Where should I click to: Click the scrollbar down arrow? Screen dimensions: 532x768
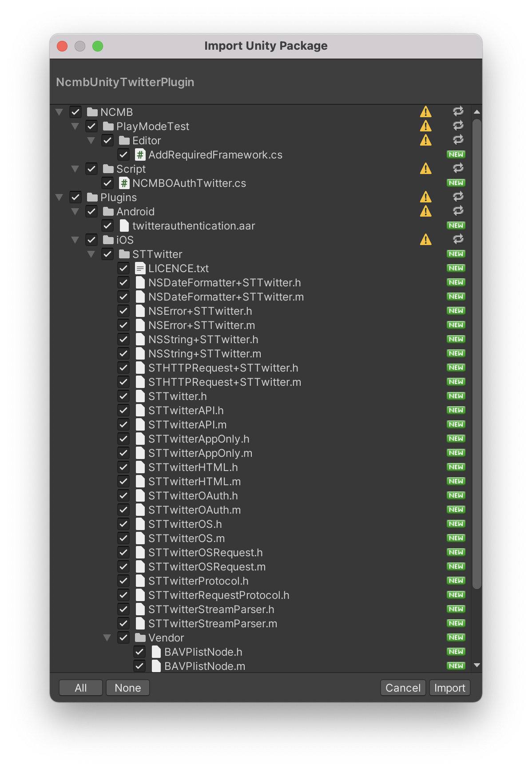(x=477, y=665)
